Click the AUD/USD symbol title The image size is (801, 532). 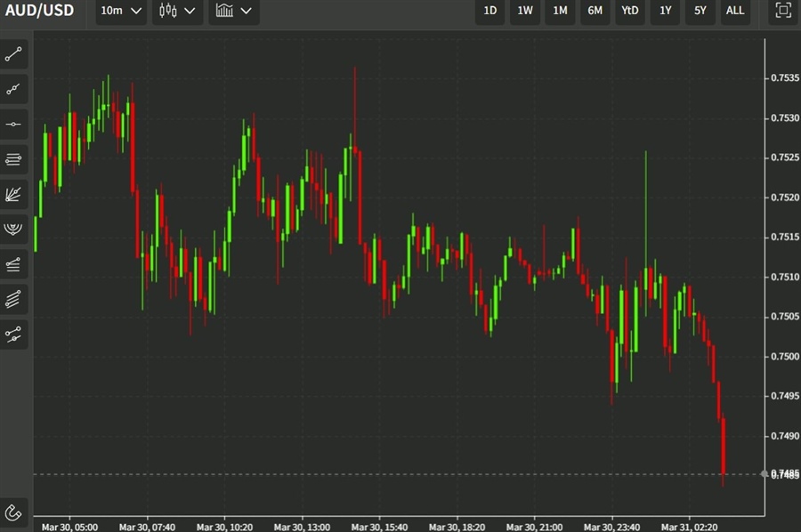(39, 10)
